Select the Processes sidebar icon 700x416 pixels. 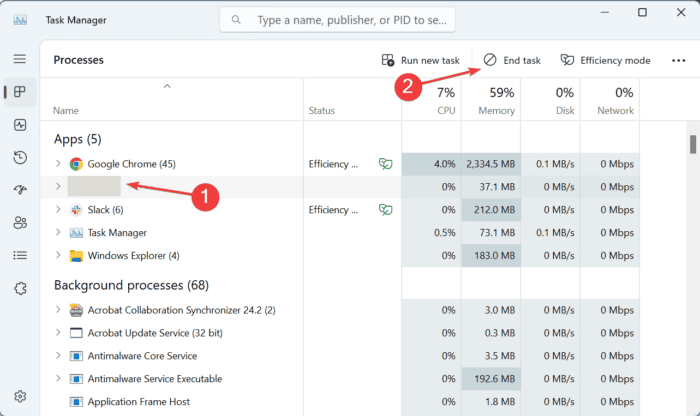tap(20, 92)
